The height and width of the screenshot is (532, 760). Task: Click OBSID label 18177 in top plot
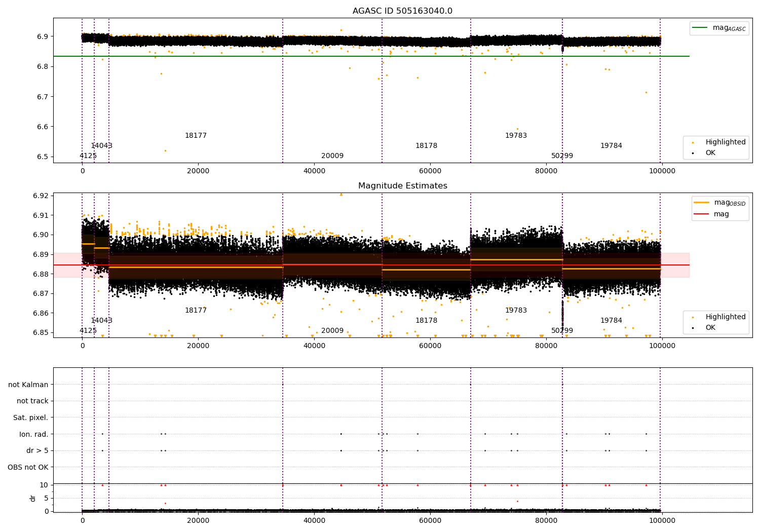(x=196, y=136)
